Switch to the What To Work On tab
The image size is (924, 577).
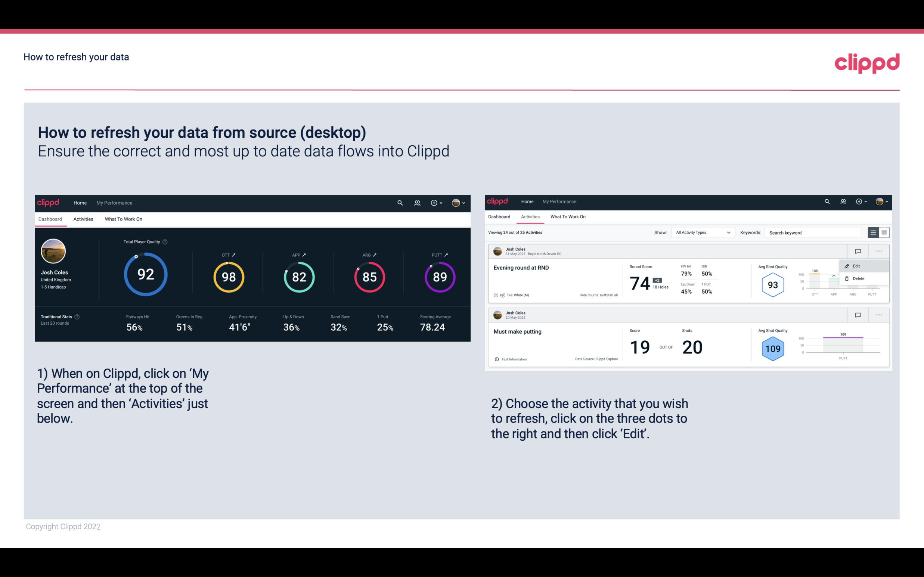[123, 219]
